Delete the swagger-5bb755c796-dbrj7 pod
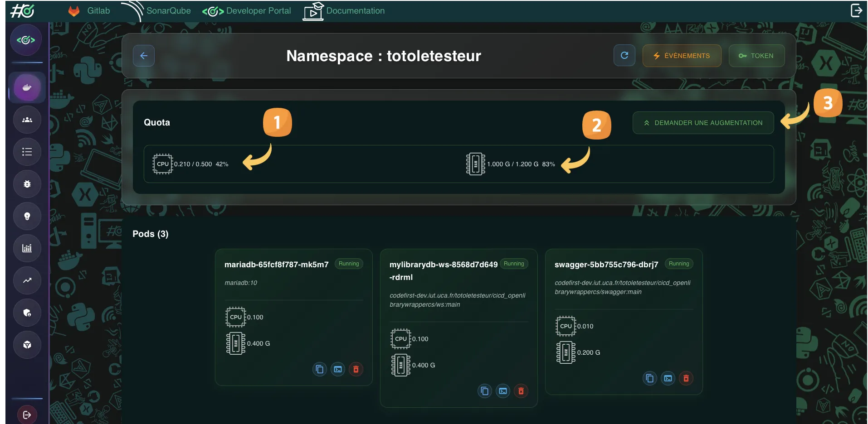The width and height of the screenshot is (868, 424). pyautogui.click(x=686, y=379)
